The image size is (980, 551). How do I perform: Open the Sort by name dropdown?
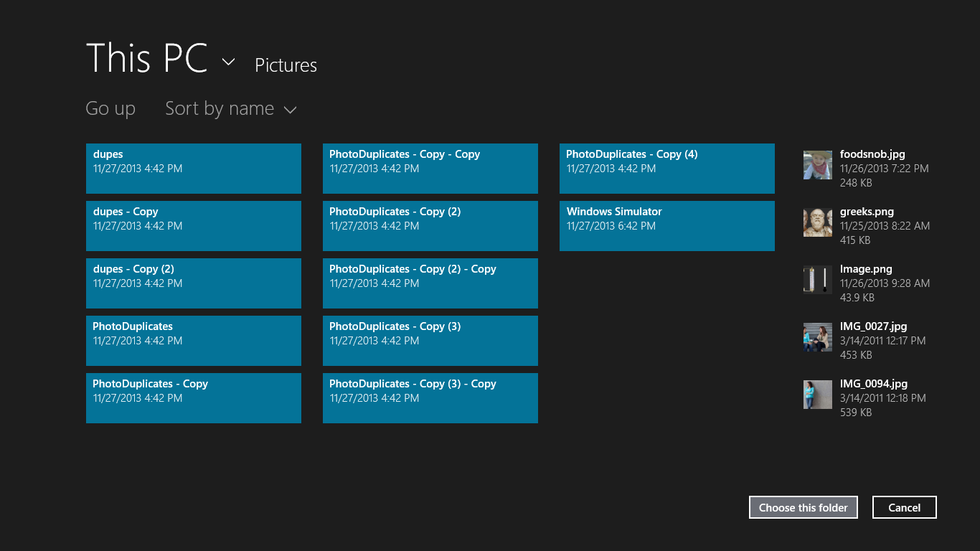click(x=231, y=108)
